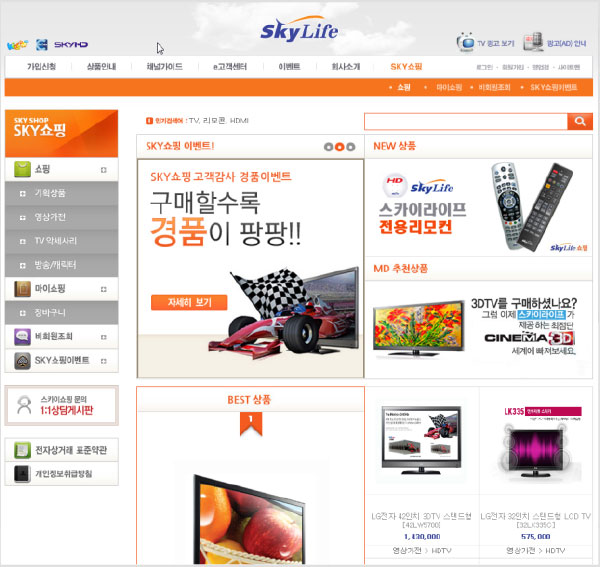Click the orange 인기검색어 badge icon

coord(149,121)
